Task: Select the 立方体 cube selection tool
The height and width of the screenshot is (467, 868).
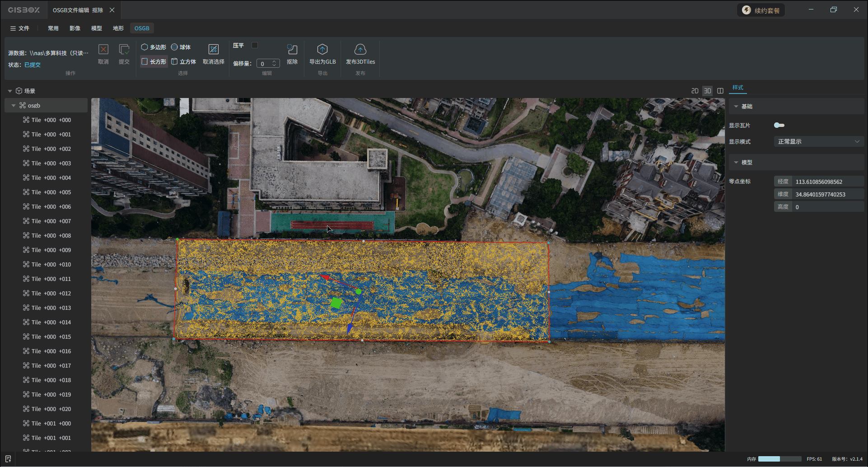Action: [x=183, y=61]
